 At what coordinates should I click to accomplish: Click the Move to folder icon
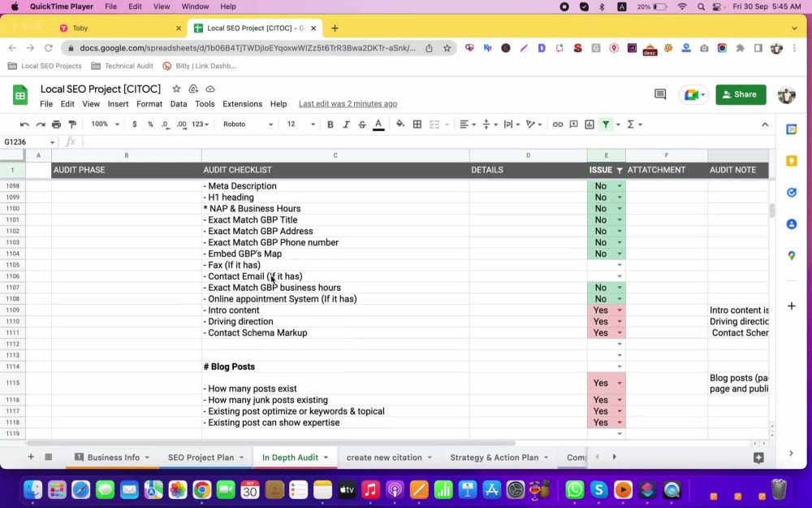pos(193,89)
